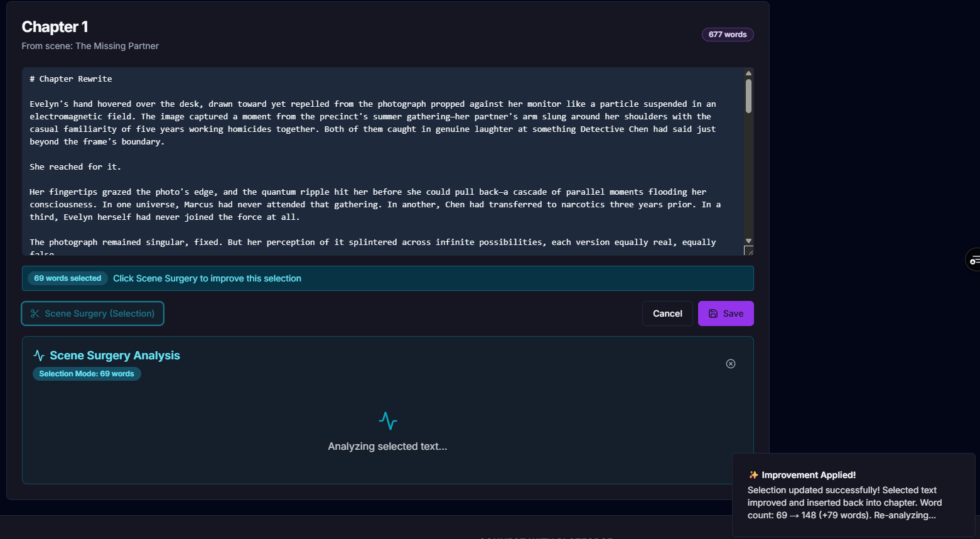Click the pulsing waveform above Analyzing selected text
This screenshot has width=980, height=539.
[x=387, y=421]
